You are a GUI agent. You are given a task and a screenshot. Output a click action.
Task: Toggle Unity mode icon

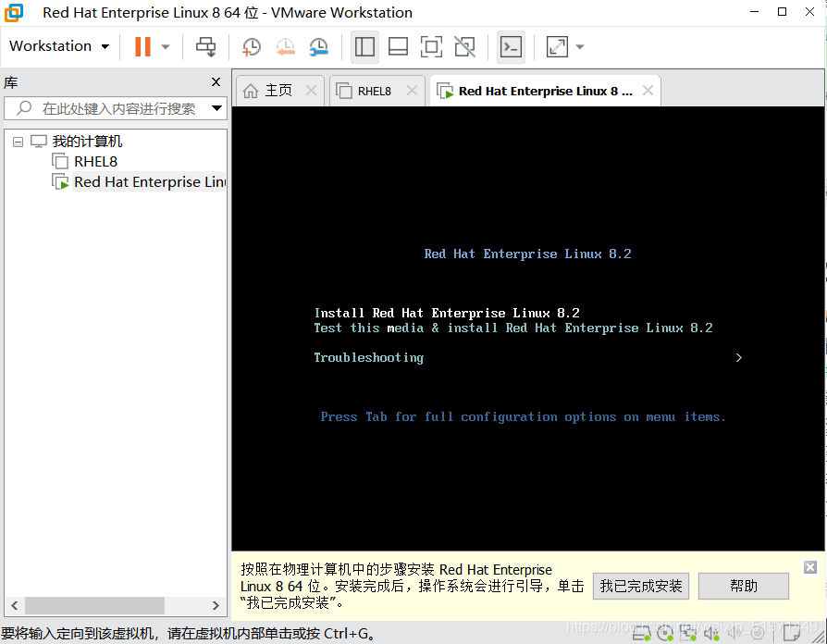click(x=464, y=47)
